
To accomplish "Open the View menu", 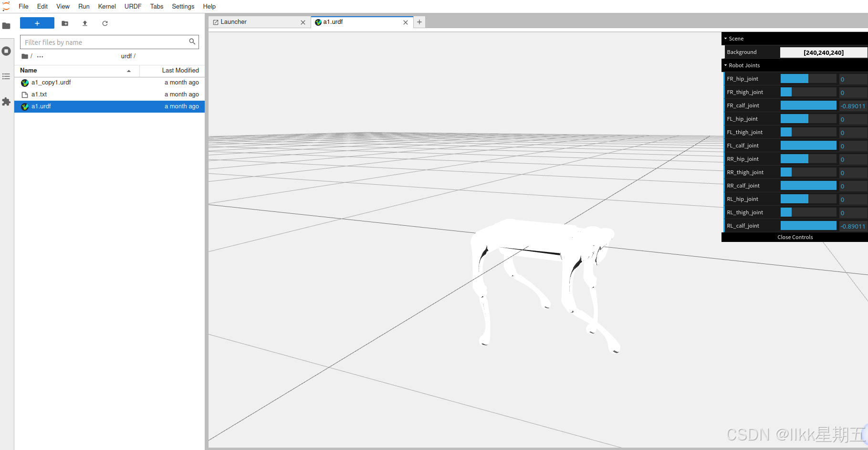I will (63, 6).
